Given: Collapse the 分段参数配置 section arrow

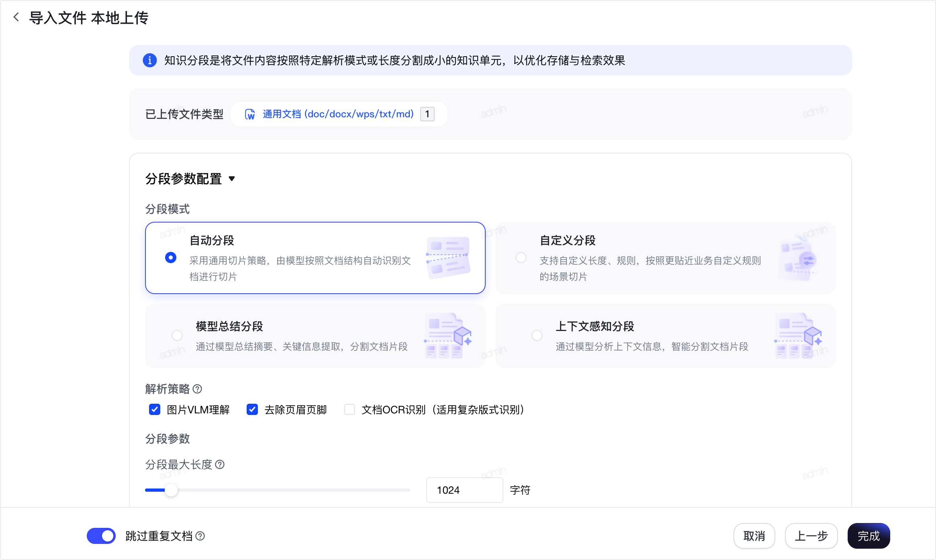Looking at the screenshot, I should coord(232,179).
